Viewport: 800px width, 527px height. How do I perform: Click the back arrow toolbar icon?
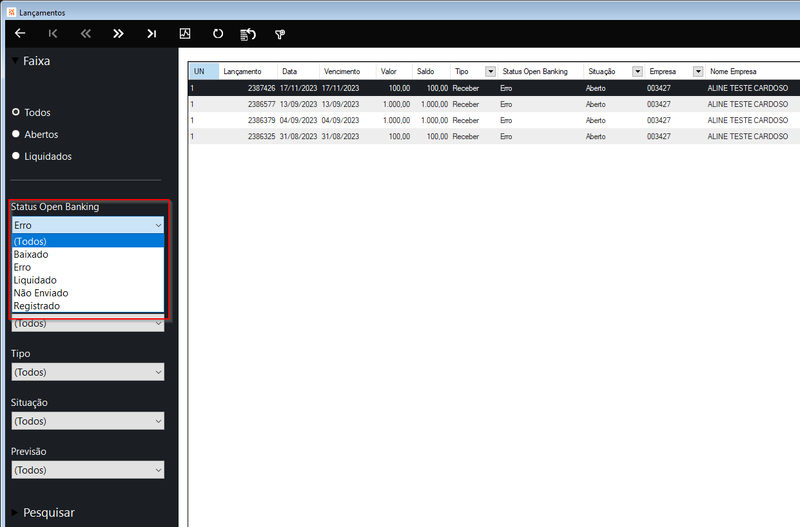click(20, 34)
